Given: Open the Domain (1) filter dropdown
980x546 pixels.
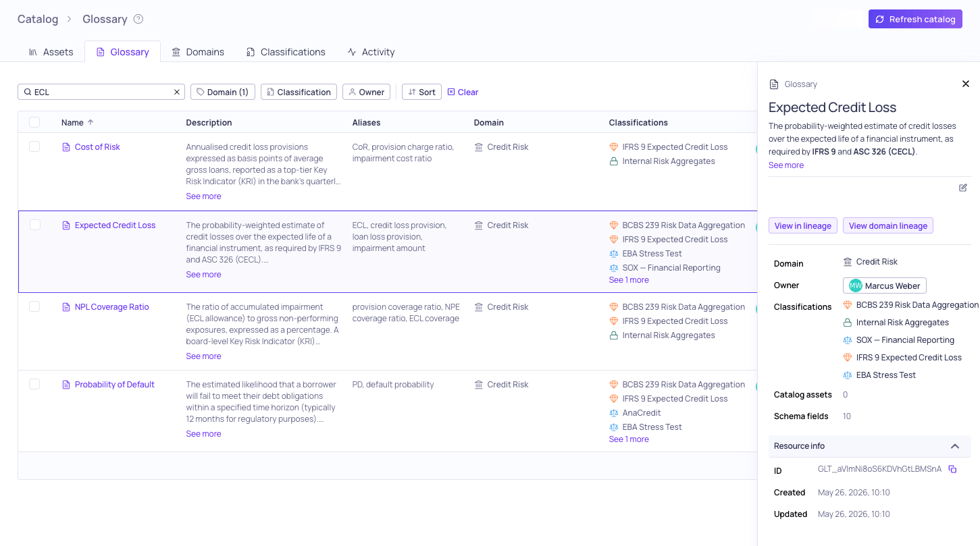Looking at the screenshot, I should pyautogui.click(x=223, y=92).
